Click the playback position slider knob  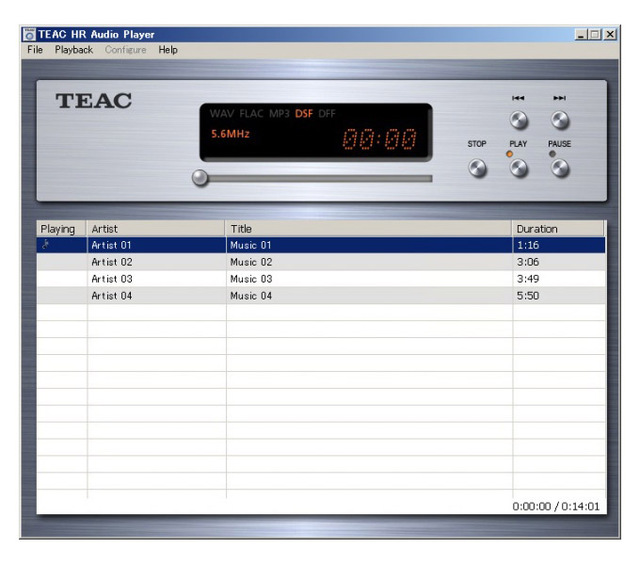click(201, 178)
